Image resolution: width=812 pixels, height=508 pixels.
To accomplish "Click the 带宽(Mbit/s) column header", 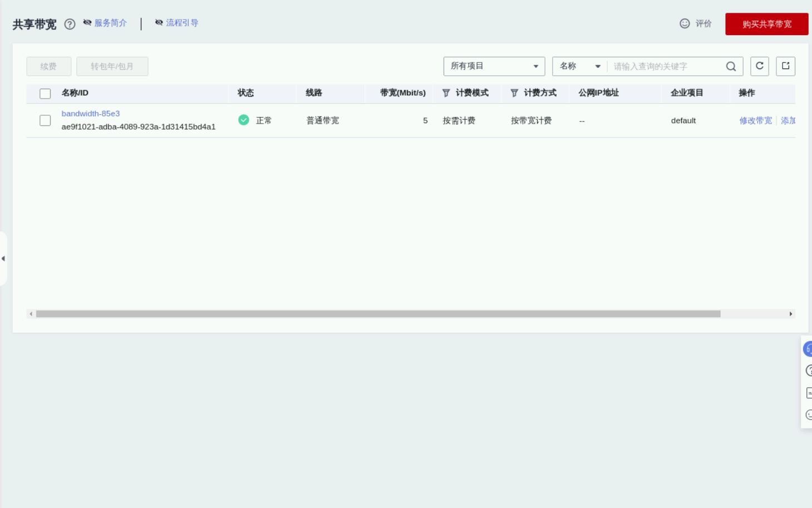I will (403, 93).
